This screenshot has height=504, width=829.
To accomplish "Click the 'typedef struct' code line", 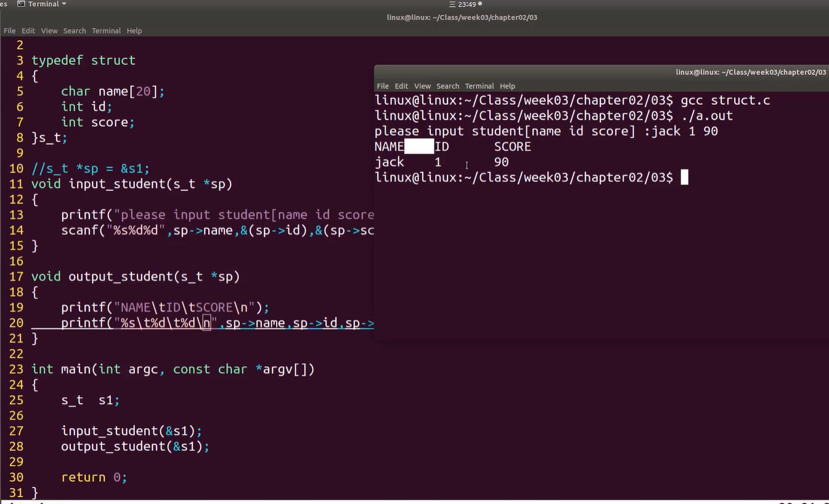I will [x=83, y=60].
